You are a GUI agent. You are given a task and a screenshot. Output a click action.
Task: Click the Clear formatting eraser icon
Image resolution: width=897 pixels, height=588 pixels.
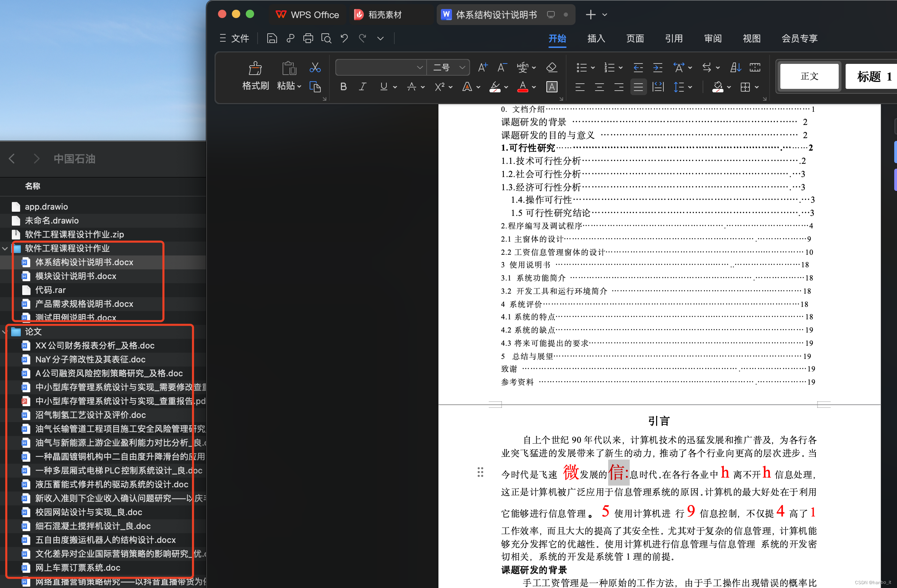click(551, 67)
